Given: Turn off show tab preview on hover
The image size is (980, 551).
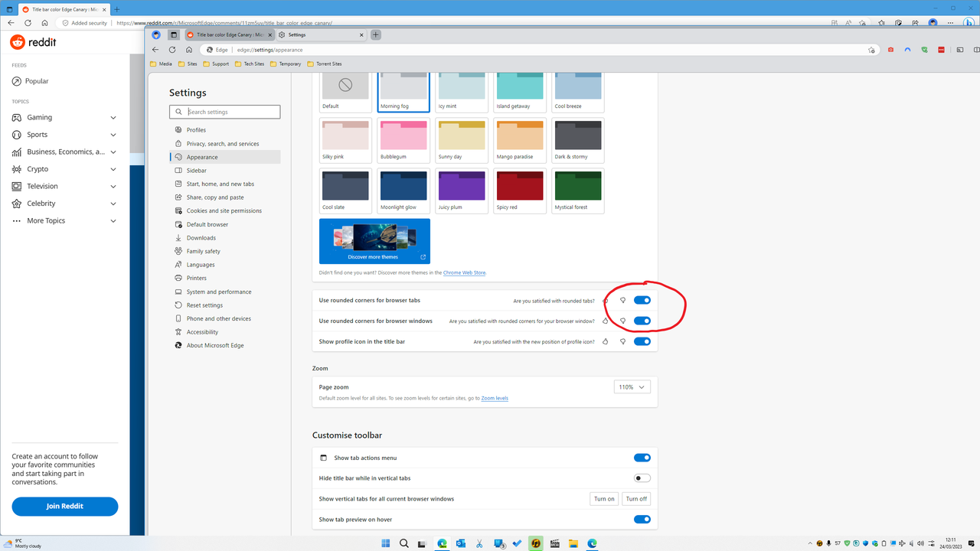Looking at the screenshot, I should (x=642, y=519).
